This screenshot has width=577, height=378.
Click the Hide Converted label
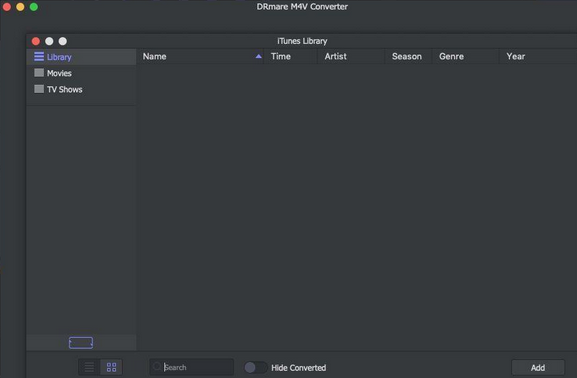(x=298, y=368)
